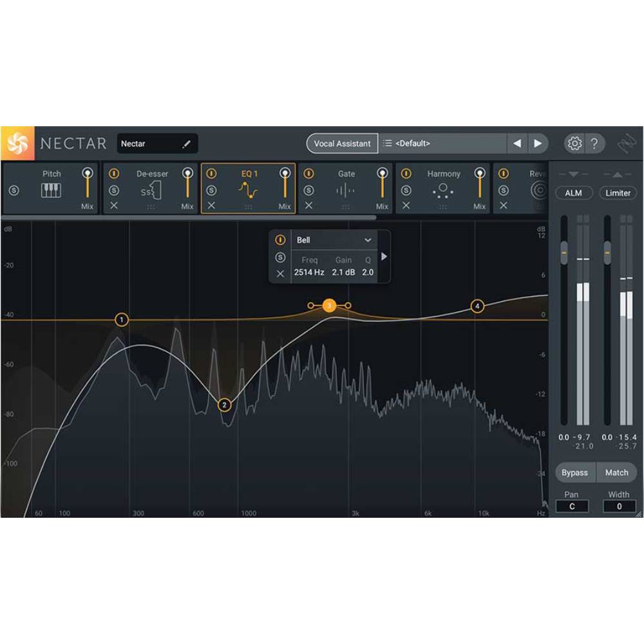Open help question mark
The image size is (644, 644).
click(x=594, y=144)
